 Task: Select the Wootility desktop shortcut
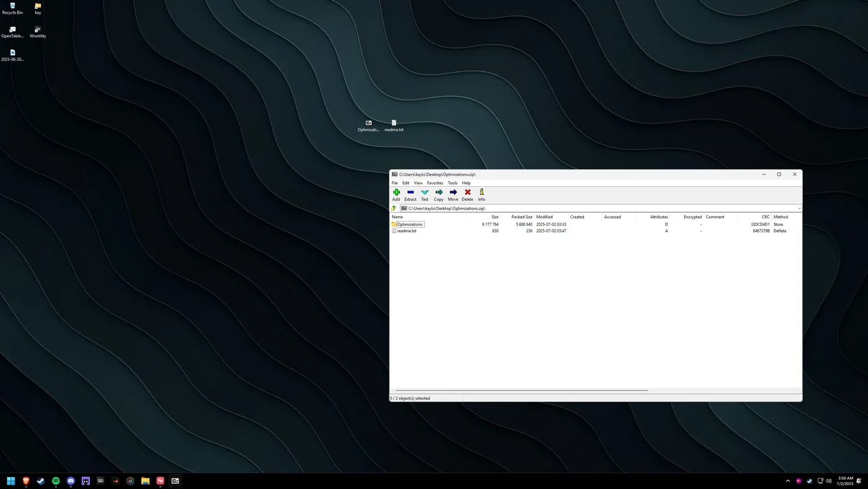tap(38, 32)
